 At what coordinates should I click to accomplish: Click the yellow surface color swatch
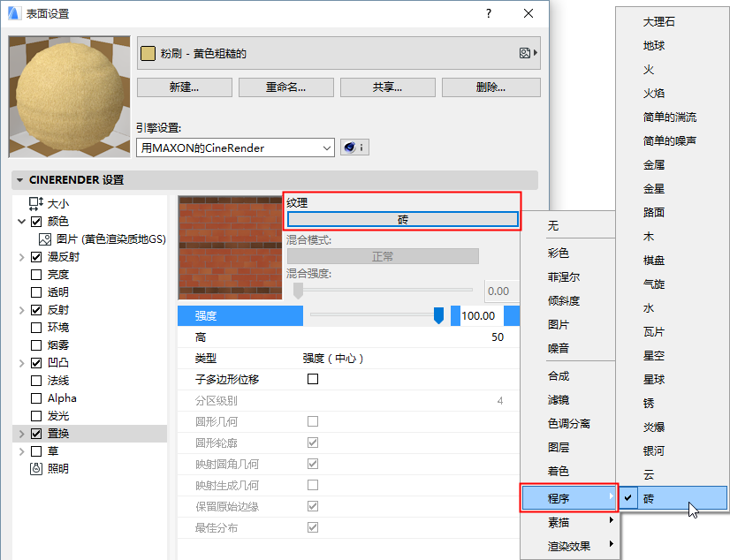click(148, 53)
